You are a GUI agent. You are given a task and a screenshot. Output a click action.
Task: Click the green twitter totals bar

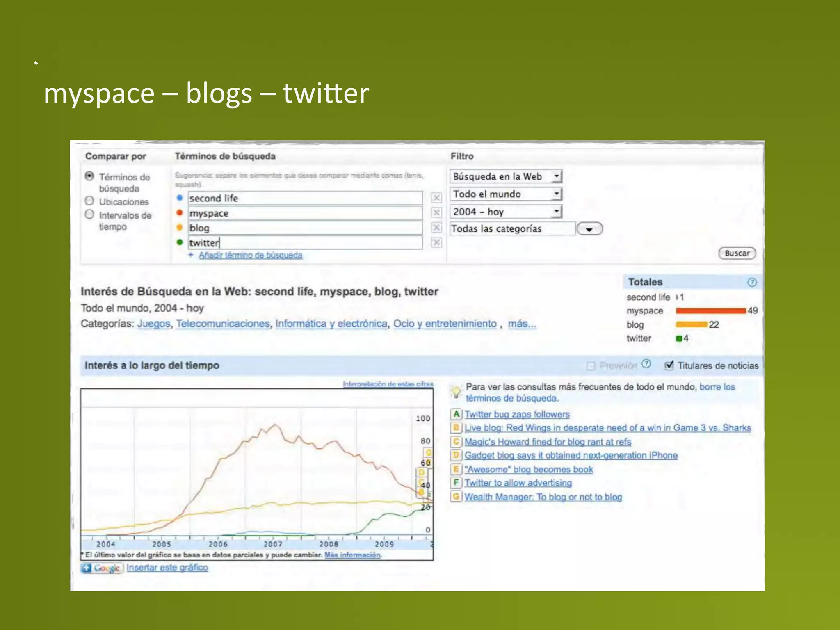(679, 338)
